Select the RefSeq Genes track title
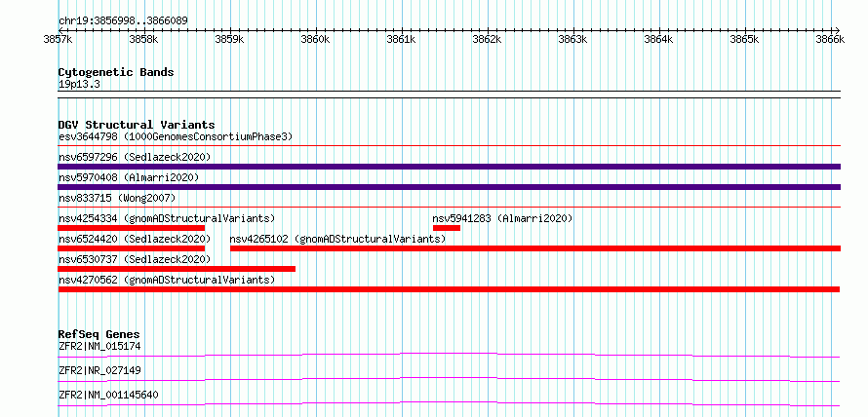The image size is (868, 417). (x=99, y=334)
